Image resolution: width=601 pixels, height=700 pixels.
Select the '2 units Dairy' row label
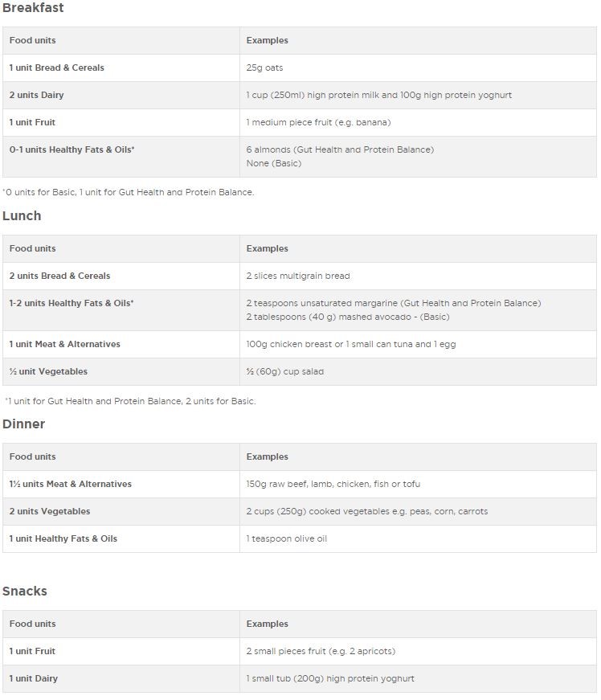(37, 96)
